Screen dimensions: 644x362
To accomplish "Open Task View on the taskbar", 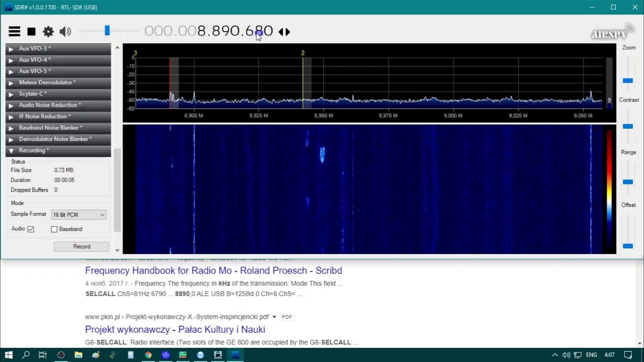I will pos(43,355).
